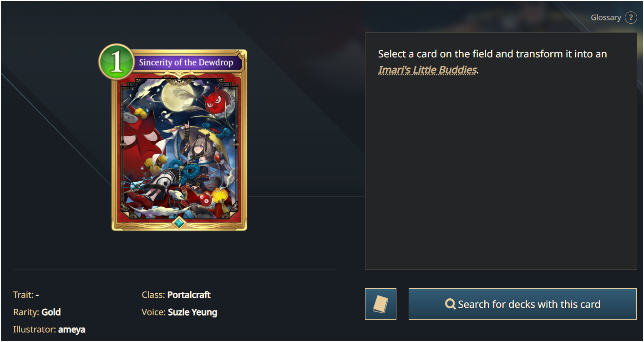Click the teal gem at card bottom
644x342 pixels.
(179, 223)
